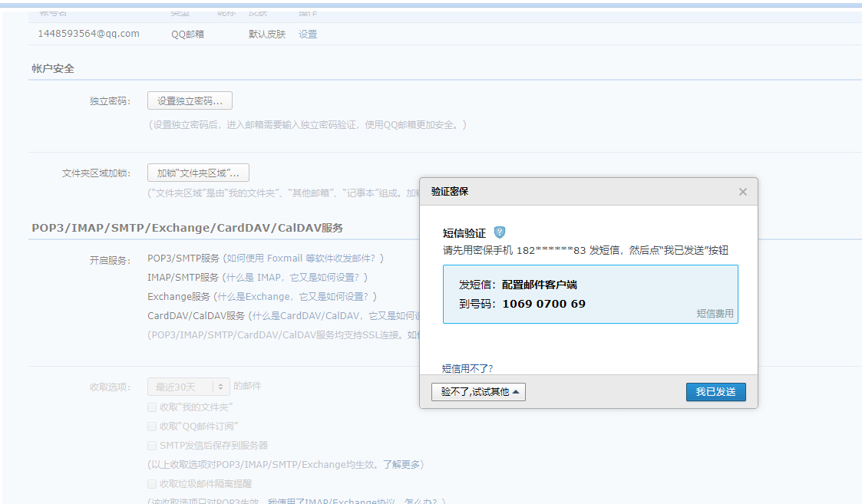Expand the 验不了,试试其他 dropdown
This screenshot has height=504, width=862.
click(478, 392)
